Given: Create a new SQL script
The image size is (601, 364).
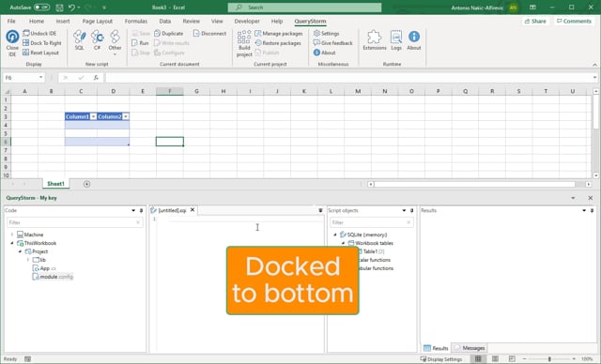Looking at the screenshot, I should pyautogui.click(x=79, y=40).
